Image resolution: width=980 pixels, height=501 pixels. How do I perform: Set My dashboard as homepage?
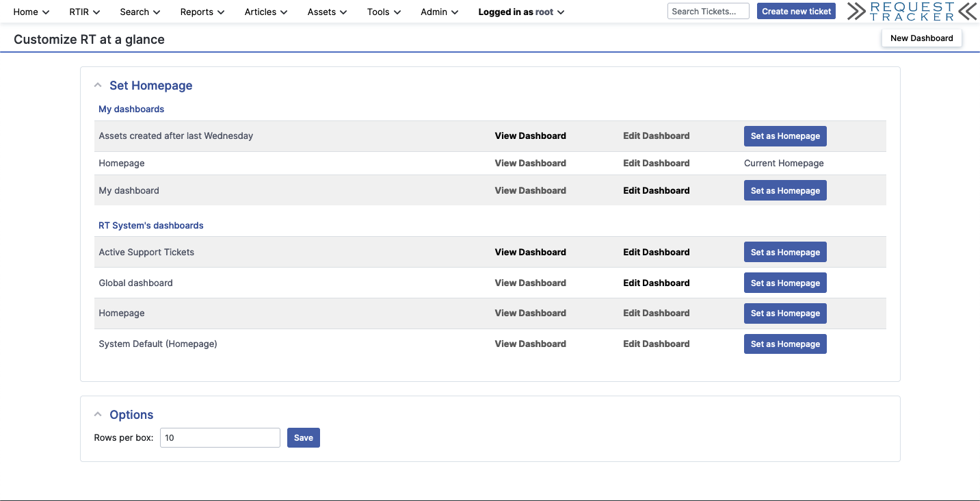click(x=785, y=190)
